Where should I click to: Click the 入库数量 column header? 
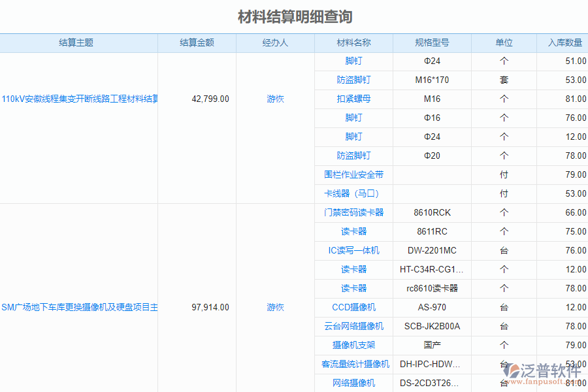coord(563,42)
